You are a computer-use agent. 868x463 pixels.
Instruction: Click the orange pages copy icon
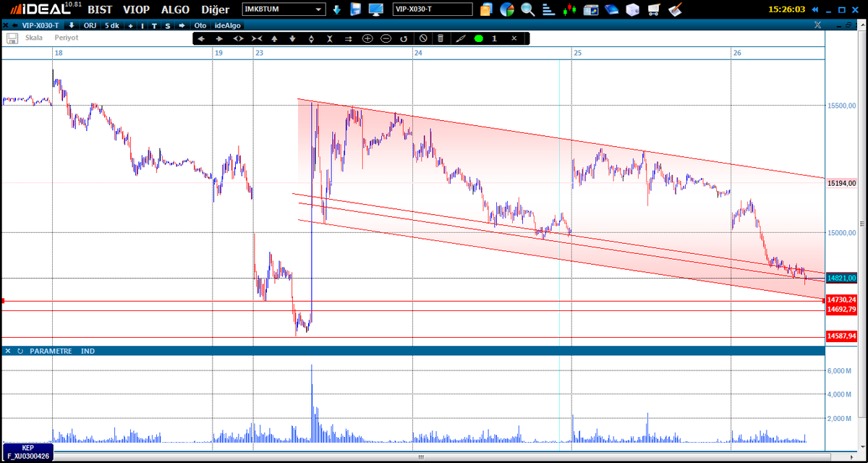click(486, 9)
